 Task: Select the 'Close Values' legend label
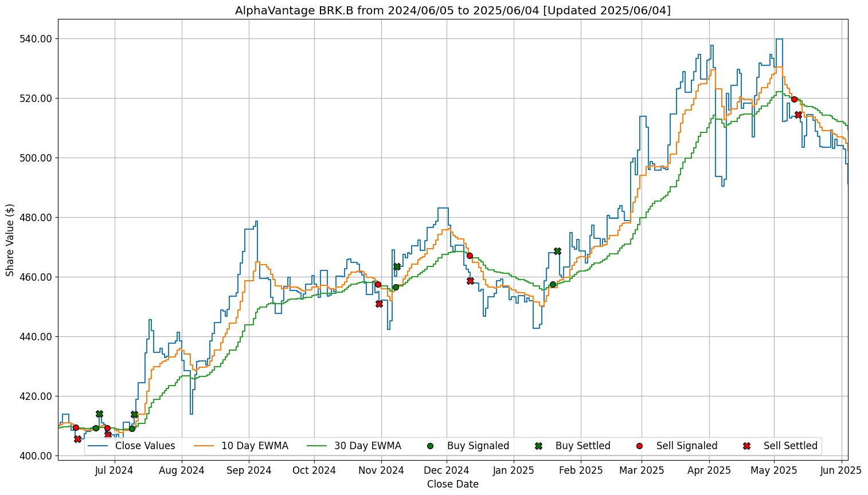(x=145, y=446)
